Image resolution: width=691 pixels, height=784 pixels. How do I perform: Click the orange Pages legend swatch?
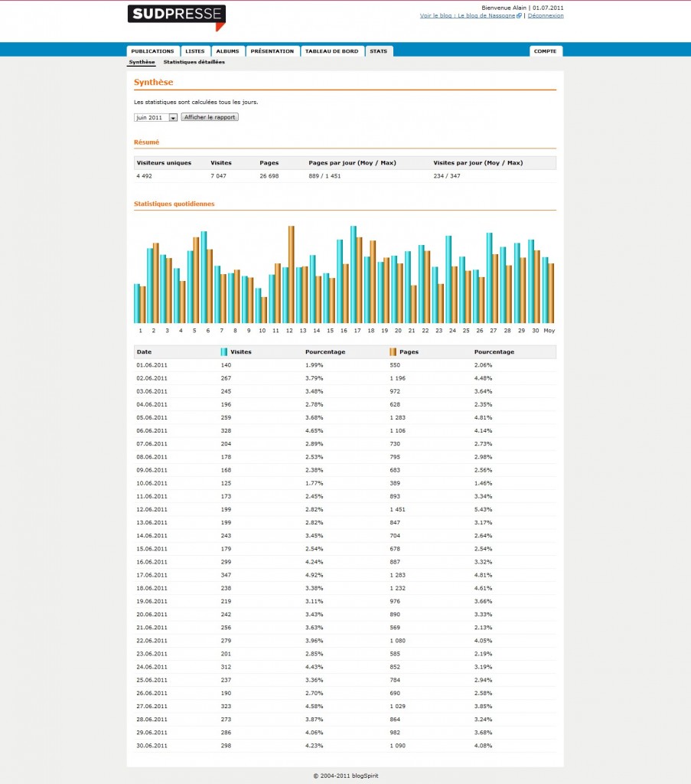(x=393, y=352)
